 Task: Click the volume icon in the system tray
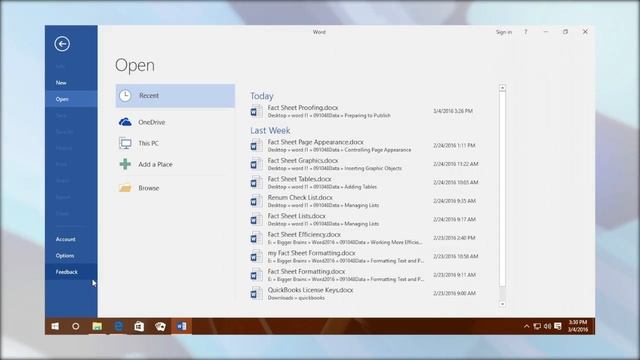(547, 326)
